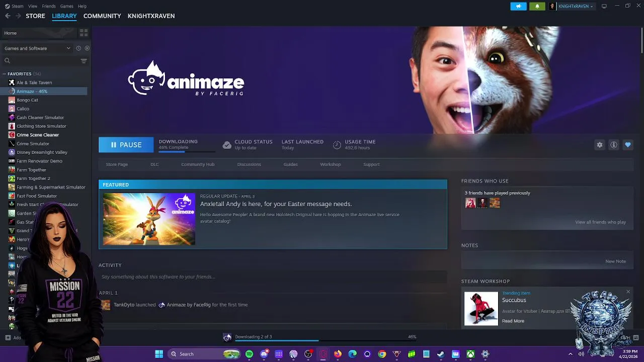This screenshot has height=362, width=644.
Task: Open Anxietail Andy featured news thumbnail
Action: coord(149,219)
